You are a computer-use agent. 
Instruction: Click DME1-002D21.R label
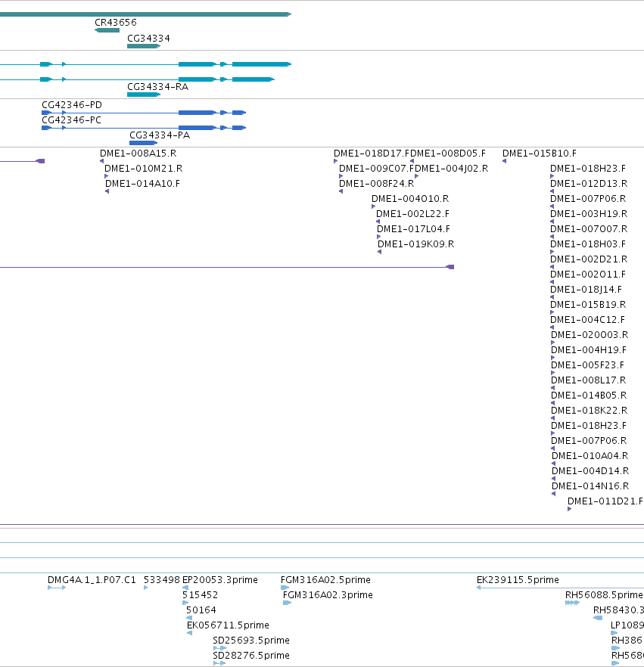click(x=589, y=259)
